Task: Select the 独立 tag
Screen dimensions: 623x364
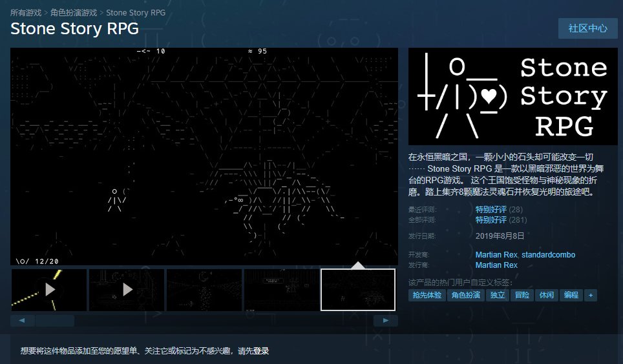Action: 498,295
